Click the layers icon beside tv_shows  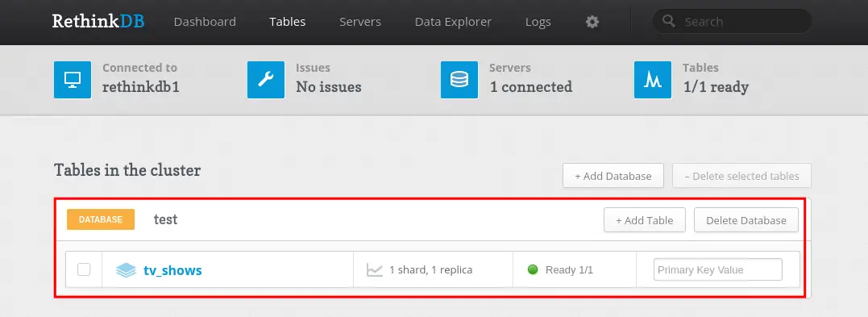pyautogui.click(x=127, y=270)
